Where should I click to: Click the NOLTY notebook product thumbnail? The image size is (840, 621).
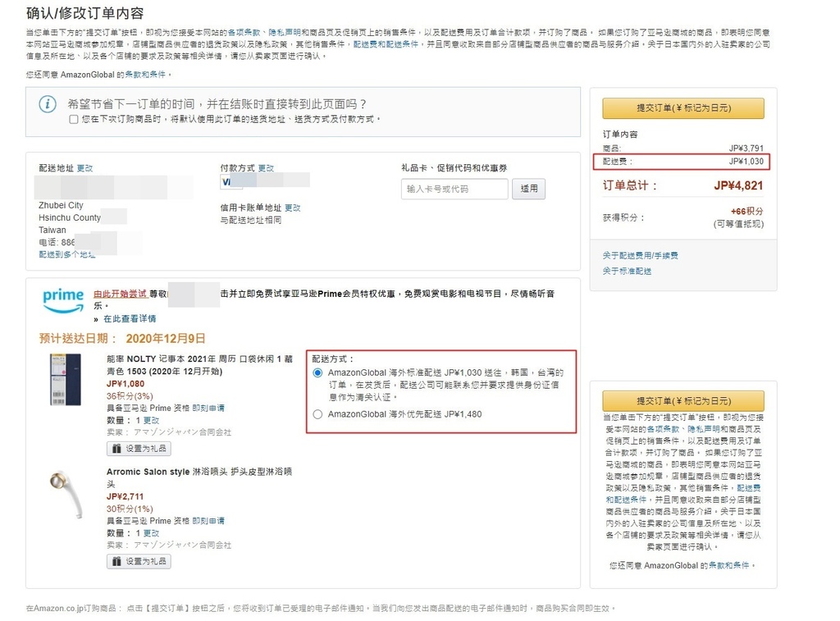(66, 380)
